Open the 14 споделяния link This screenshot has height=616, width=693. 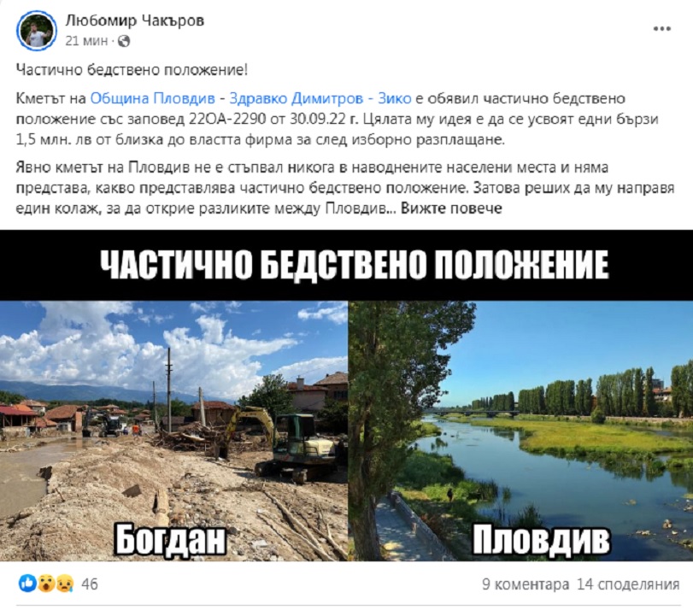(x=628, y=584)
